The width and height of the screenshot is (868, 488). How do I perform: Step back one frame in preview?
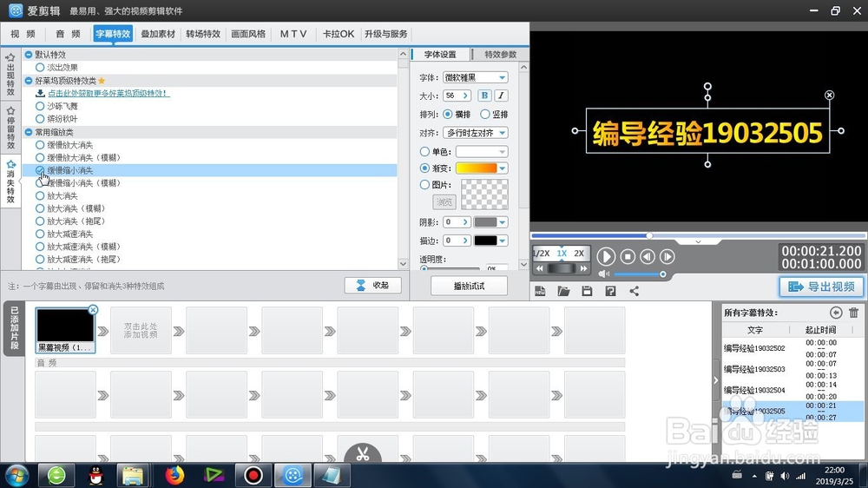648,256
